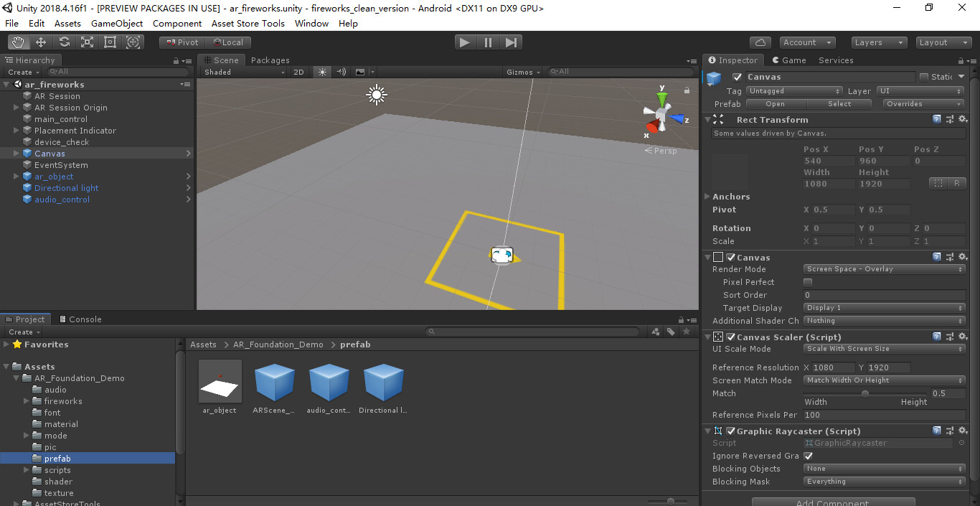The width and height of the screenshot is (980, 506).
Task: Select the Hand tool in toolbar
Action: (x=18, y=42)
